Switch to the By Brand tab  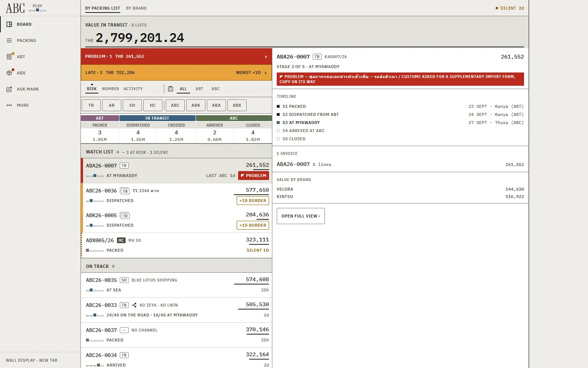(136, 8)
